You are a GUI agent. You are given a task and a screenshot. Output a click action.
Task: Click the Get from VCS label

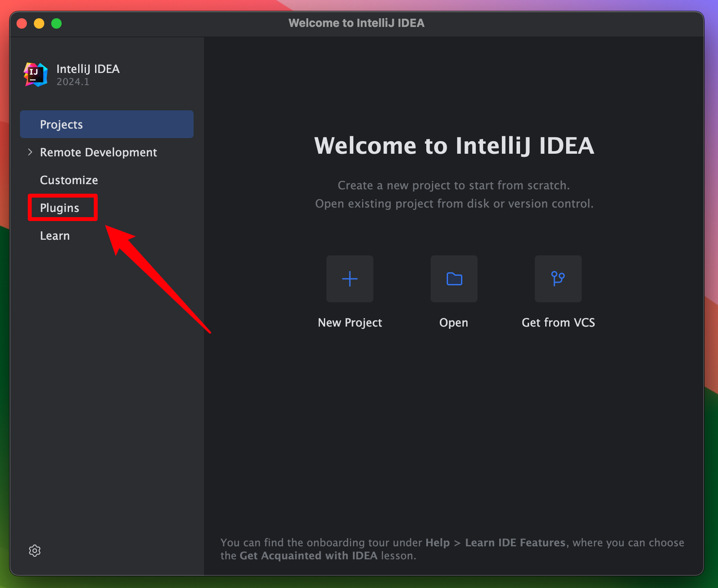click(558, 323)
